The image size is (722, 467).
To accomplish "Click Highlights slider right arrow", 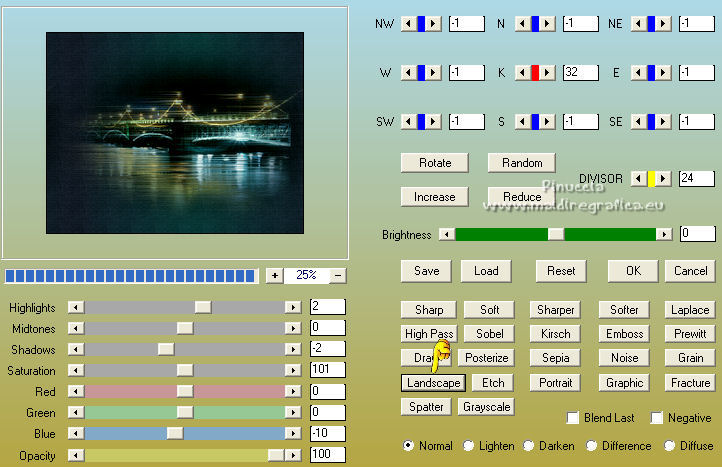I will point(293,307).
